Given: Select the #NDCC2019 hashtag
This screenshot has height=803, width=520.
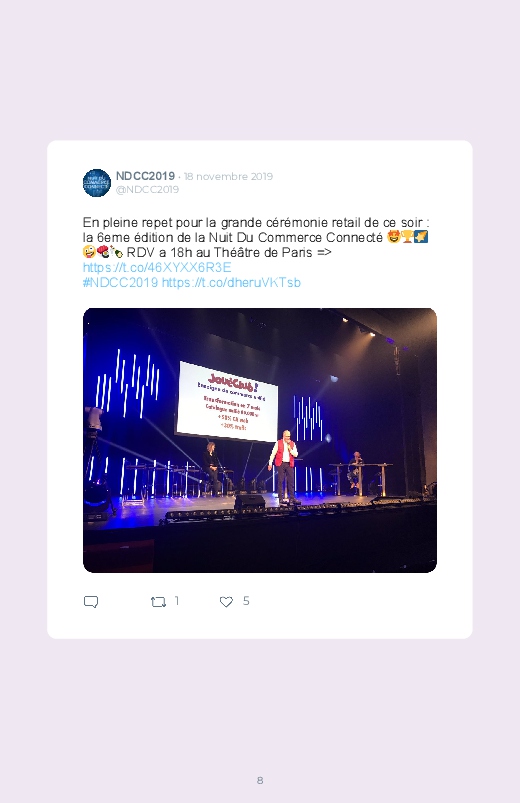Looking at the screenshot, I should pos(120,282).
